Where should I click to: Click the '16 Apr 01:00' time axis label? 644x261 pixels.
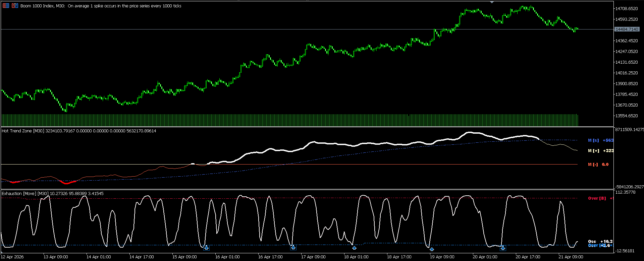227,257
